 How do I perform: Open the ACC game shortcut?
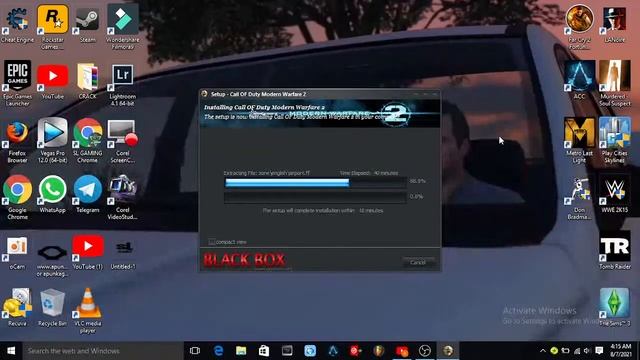coord(579,80)
